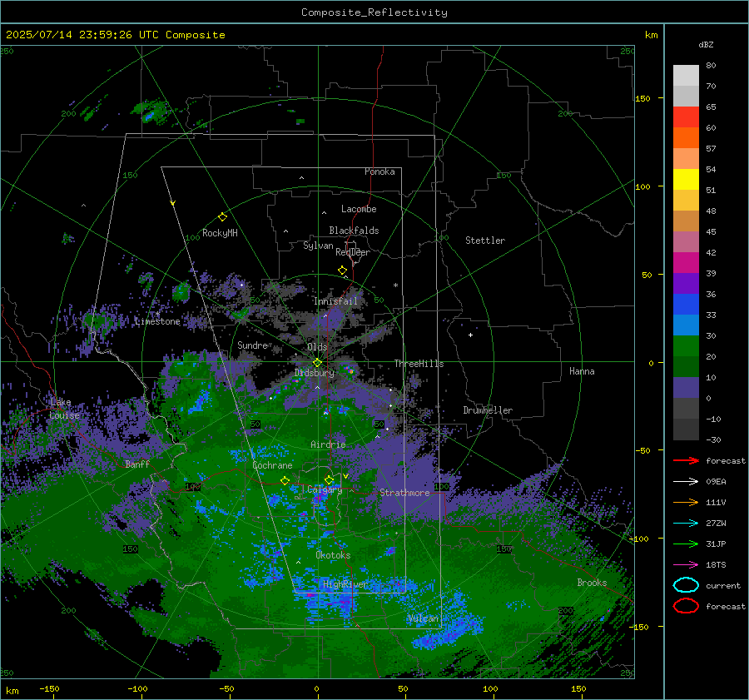Click yellow diamond marker beside RockyMH
Image resolution: width=749 pixels, height=700 pixels.
[222, 217]
